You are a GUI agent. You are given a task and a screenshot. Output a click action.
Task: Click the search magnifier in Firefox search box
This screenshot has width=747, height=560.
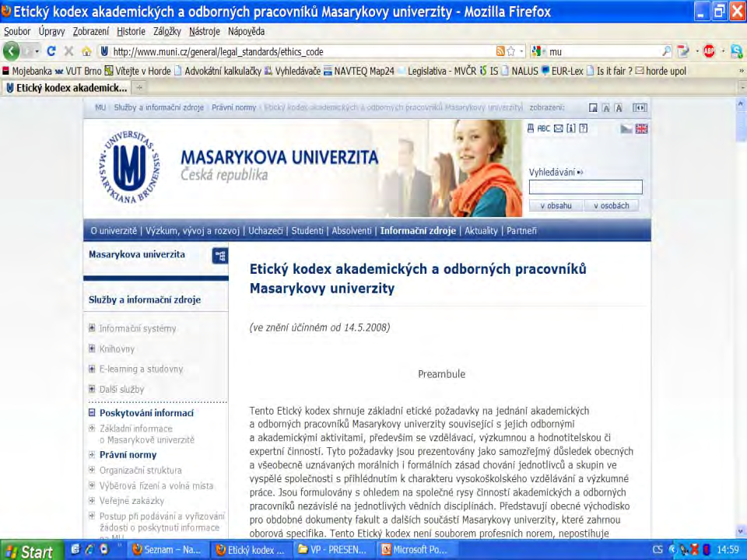click(x=667, y=51)
